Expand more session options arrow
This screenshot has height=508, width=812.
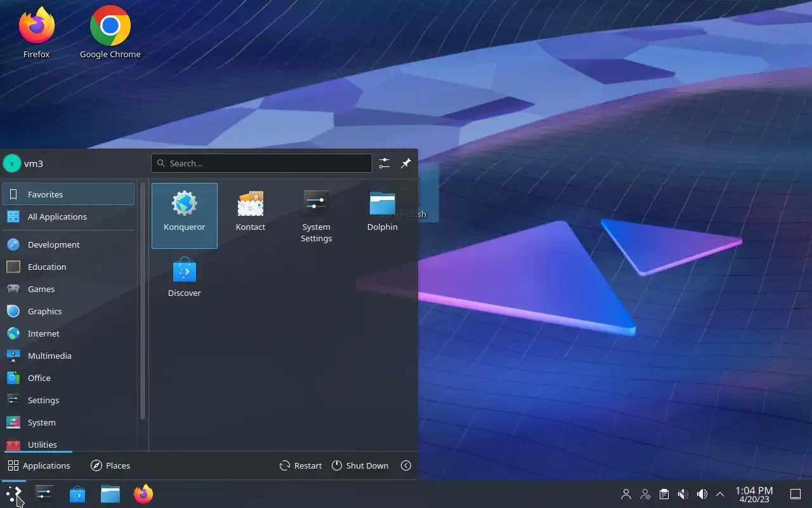point(406,465)
